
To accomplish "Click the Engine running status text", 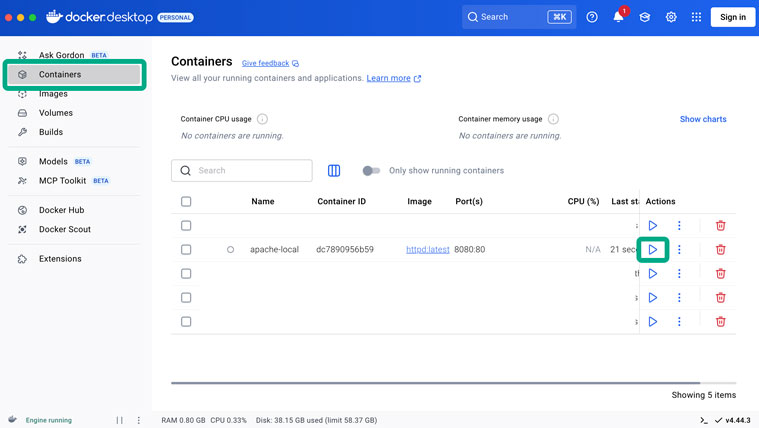I will click(x=48, y=420).
